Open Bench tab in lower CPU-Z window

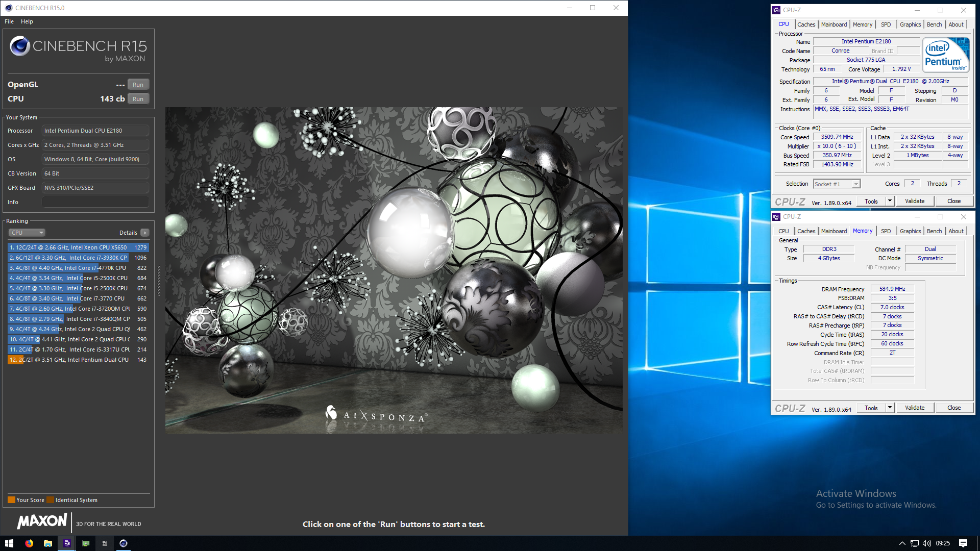click(x=934, y=231)
